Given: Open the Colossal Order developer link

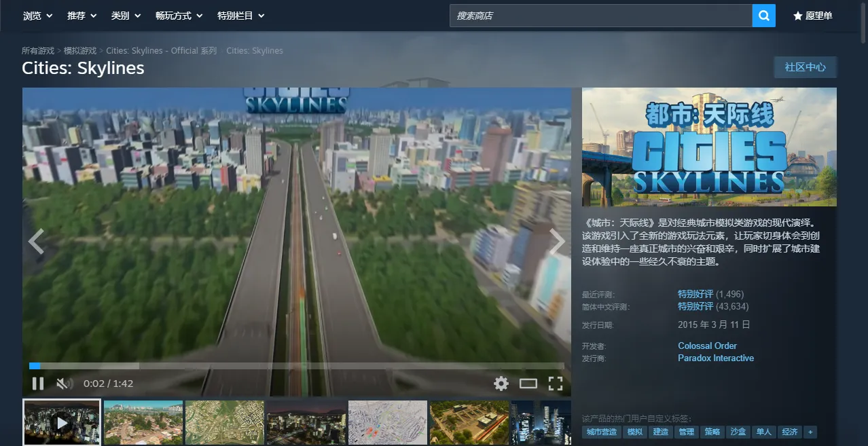Looking at the screenshot, I should [x=707, y=346].
